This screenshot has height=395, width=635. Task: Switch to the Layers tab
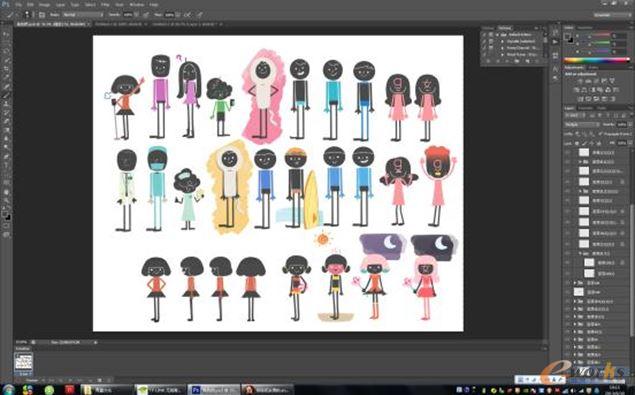569,108
